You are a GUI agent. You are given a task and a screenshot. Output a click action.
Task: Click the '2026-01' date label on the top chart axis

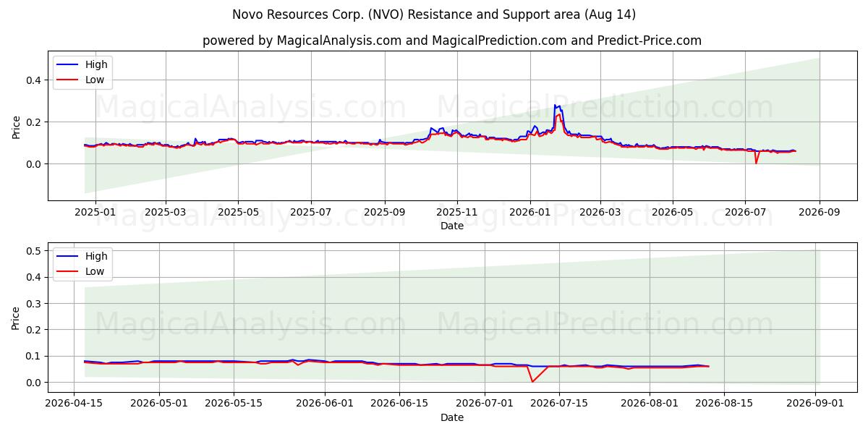pos(530,212)
